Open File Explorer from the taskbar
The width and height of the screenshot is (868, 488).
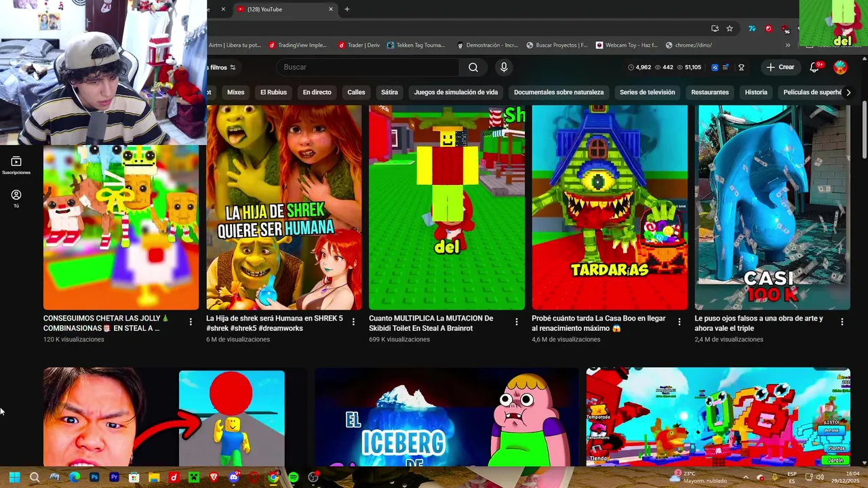coord(154,477)
